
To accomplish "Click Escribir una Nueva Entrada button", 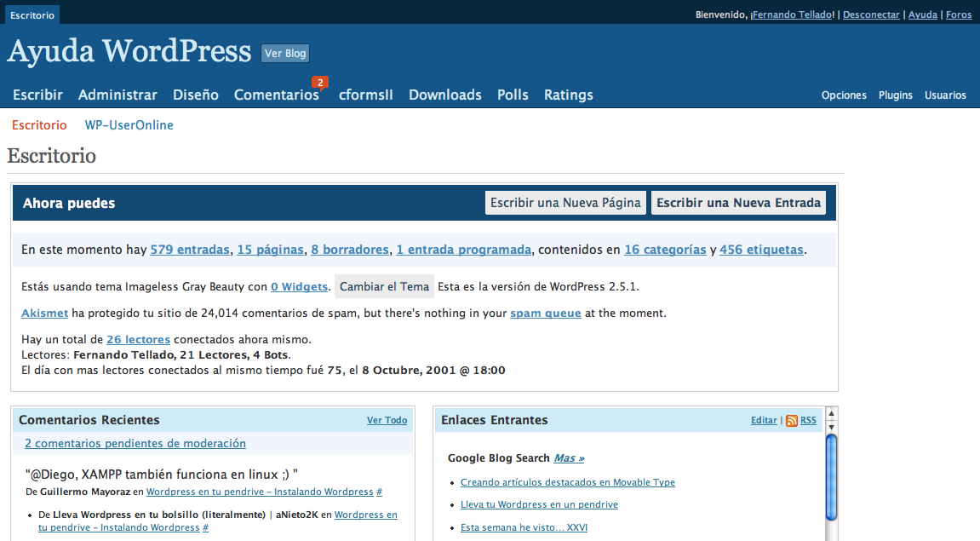I will (738, 203).
